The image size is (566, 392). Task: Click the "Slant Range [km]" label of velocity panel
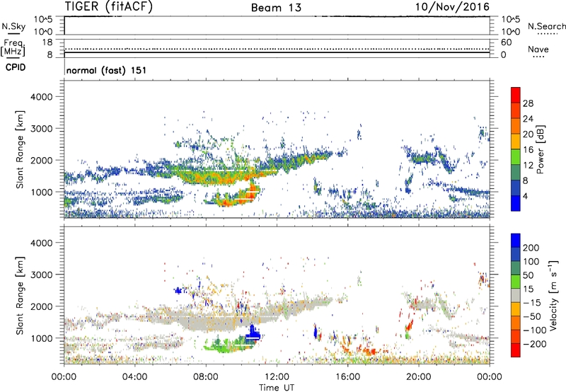click(x=20, y=295)
